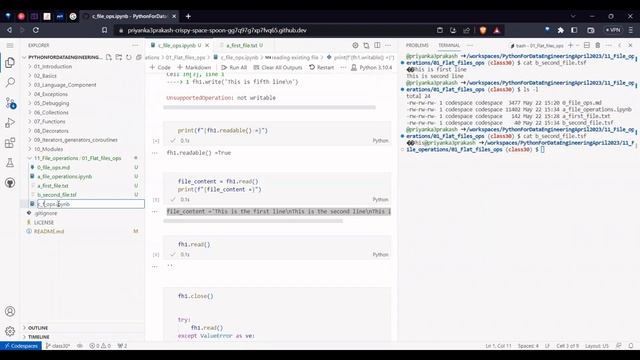Open the Search view in activity bar
Viewport: 640px width, 360px height.
[10, 82]
